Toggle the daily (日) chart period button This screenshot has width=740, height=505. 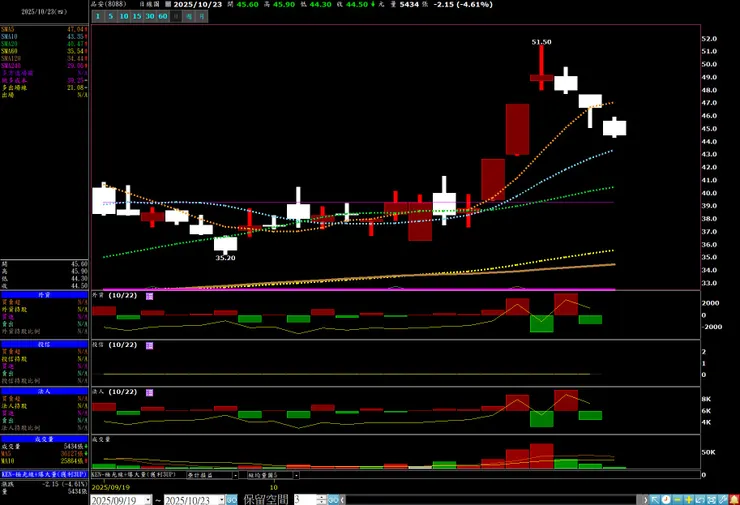[x=176, y=16]
